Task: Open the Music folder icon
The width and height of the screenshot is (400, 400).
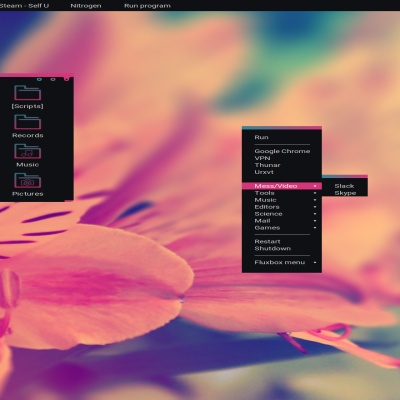Action: [28, 151]
